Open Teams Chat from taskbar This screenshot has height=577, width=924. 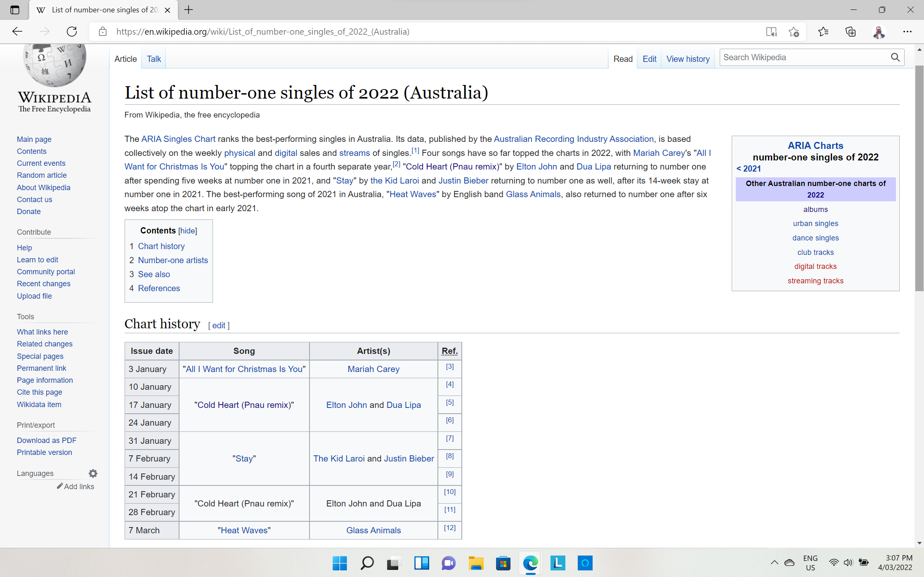pyautogui.click(x=449, y=563)
